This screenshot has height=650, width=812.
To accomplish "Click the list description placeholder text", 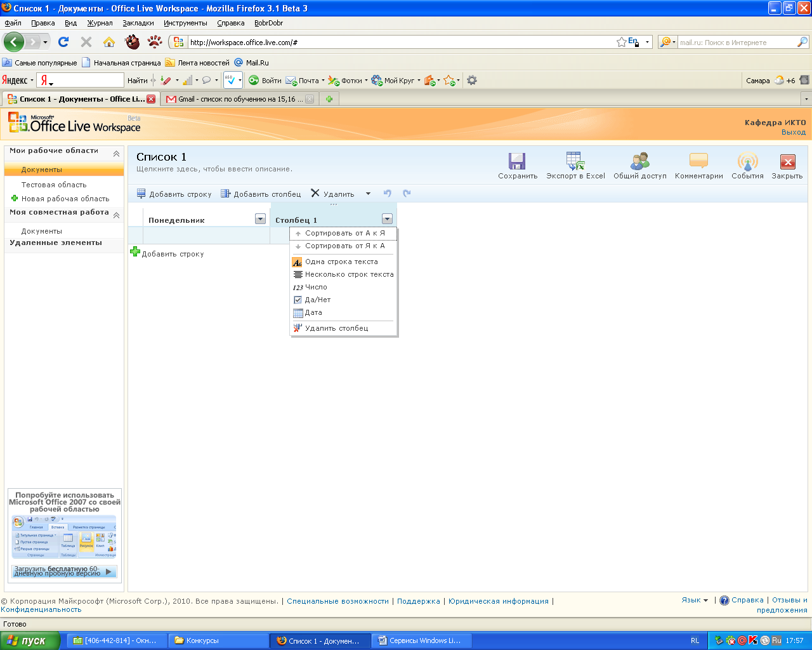I will click(x=214, y=169).
